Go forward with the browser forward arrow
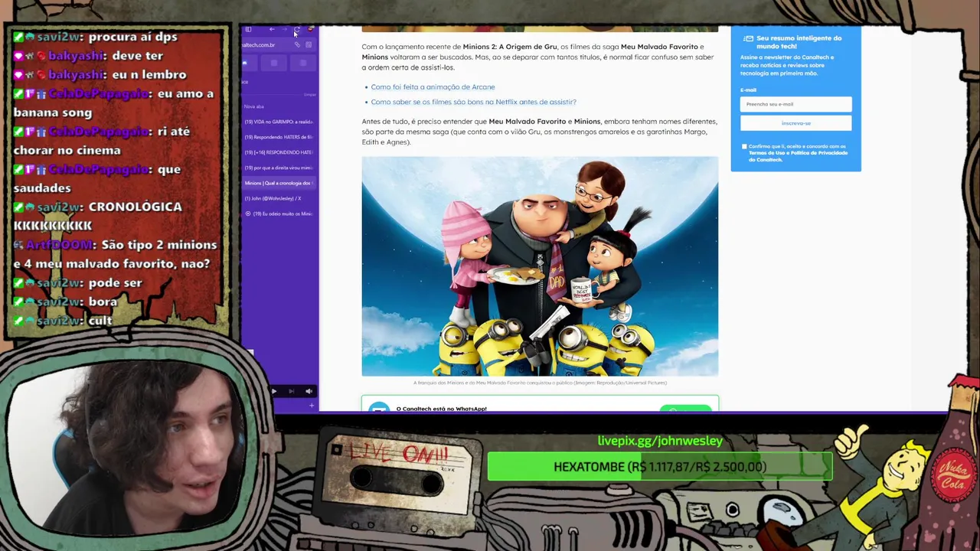This screenshot has width=980, height=551. tap(284, 29)
